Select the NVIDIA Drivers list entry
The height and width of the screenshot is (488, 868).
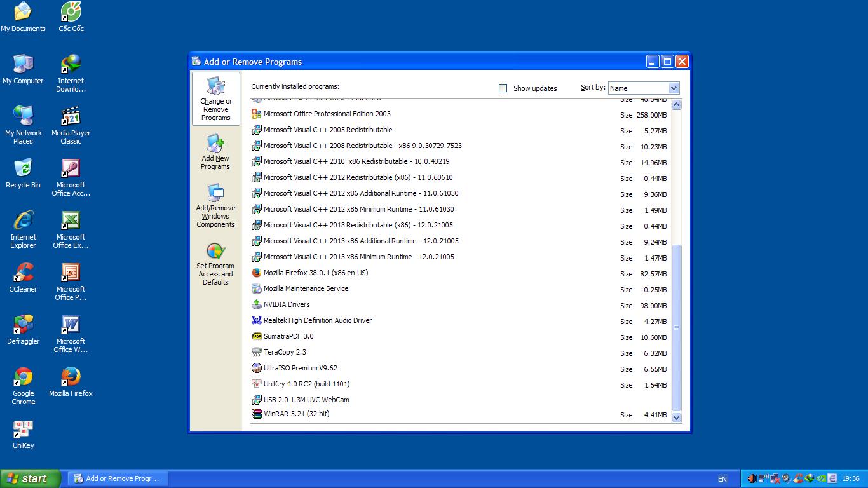click(x=287, y=305)
